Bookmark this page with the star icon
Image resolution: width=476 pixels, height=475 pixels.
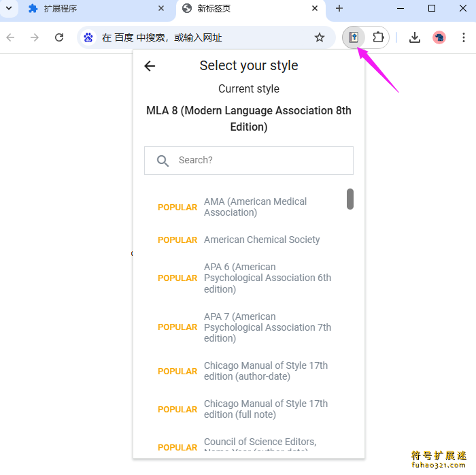pyautogui.click(x=320, y=37)
